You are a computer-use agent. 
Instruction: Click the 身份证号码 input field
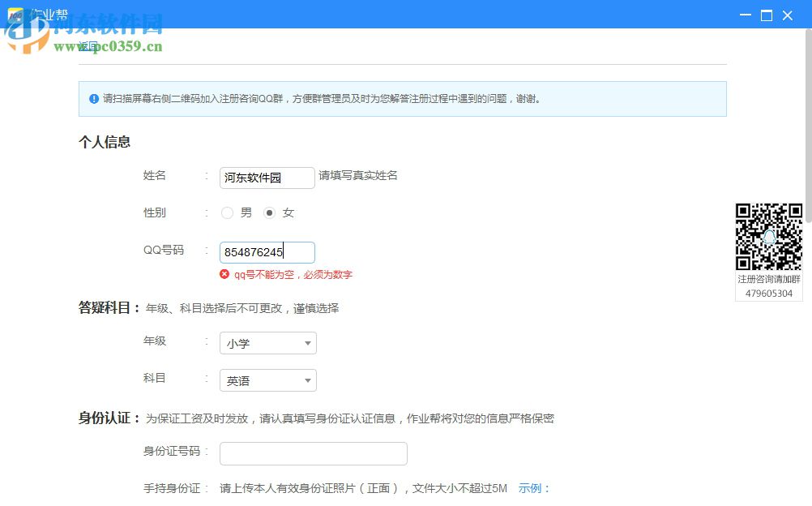[313, 453]
